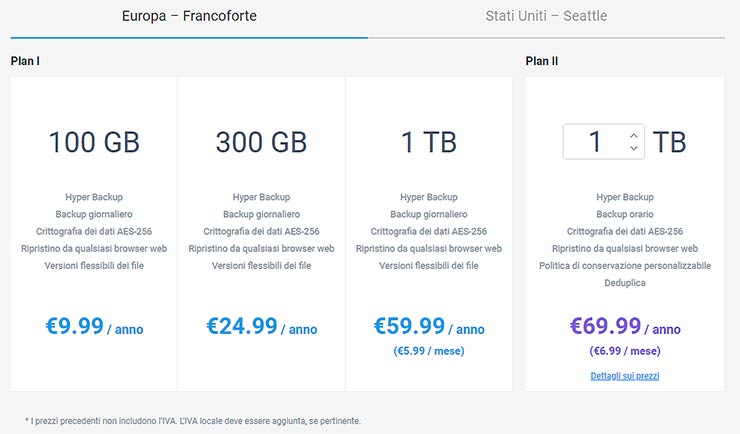This screenshot has width=740, height=434.
Task: Click the €24.99 / anno price
Action: pos(261,326)
